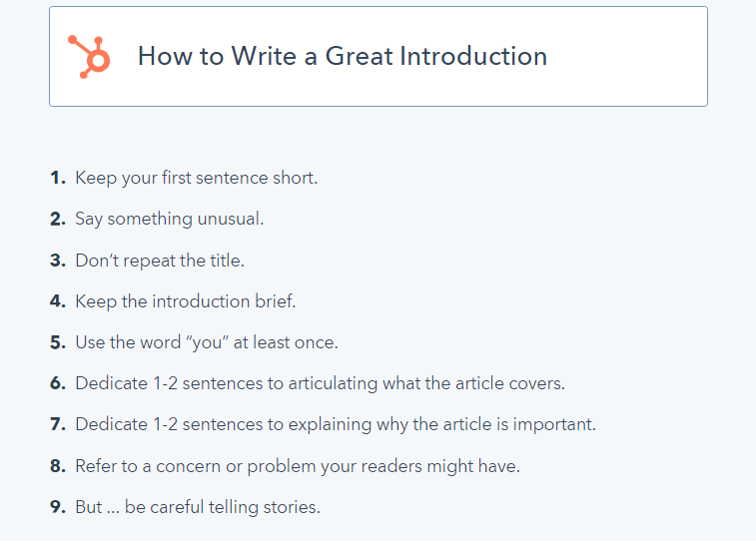Click tip about articulating what the article covers
The height and width of the screenshot is (541, 756).
(x=320, y=383)
